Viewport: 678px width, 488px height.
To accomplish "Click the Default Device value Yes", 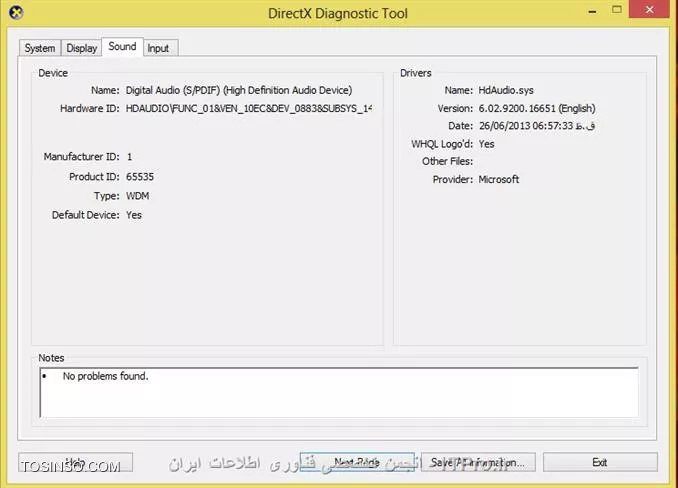I will pos(134,215).
